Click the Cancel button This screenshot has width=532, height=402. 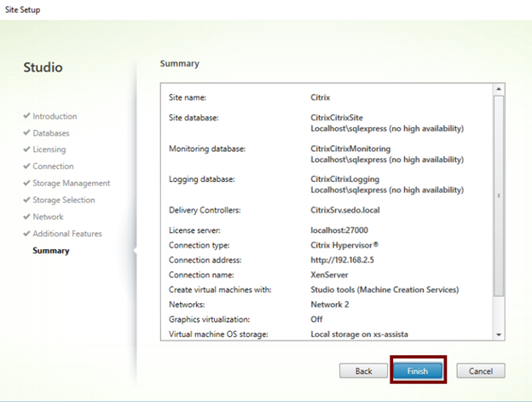click(x=481, y=370)
